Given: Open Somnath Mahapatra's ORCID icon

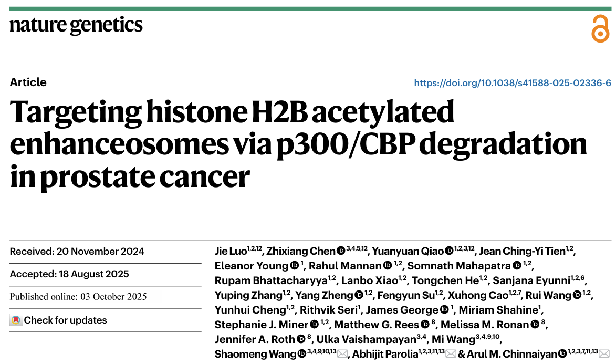Looking at the screenshot, I should pyautogui.click(x=517, y=266).
